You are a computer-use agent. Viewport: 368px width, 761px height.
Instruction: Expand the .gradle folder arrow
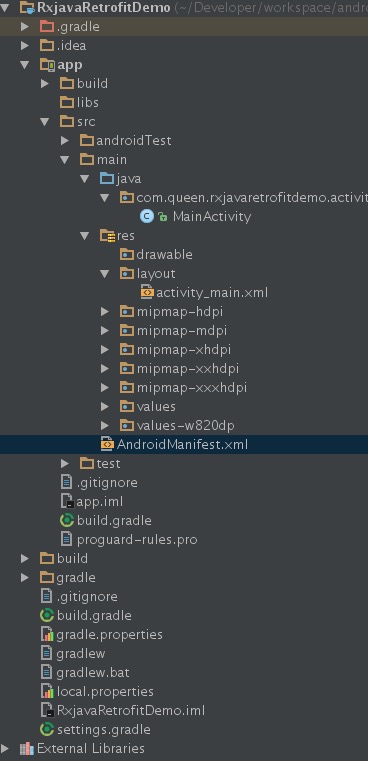(x=25, y=27)
